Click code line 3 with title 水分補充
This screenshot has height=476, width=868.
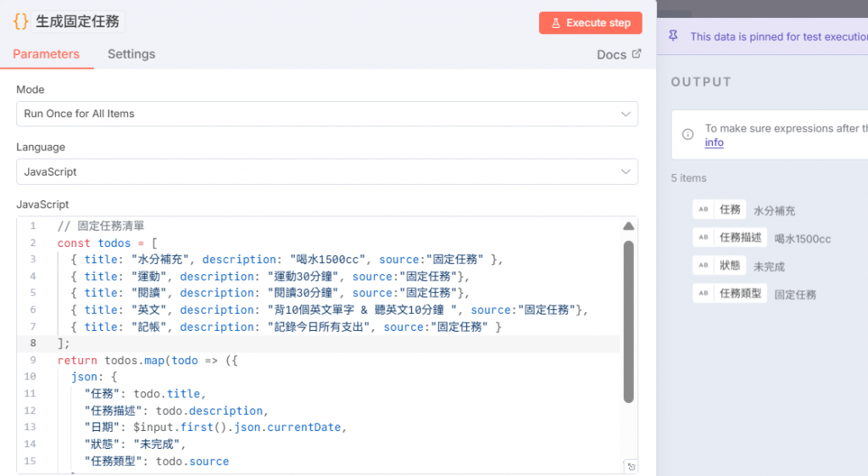point(287,260)
